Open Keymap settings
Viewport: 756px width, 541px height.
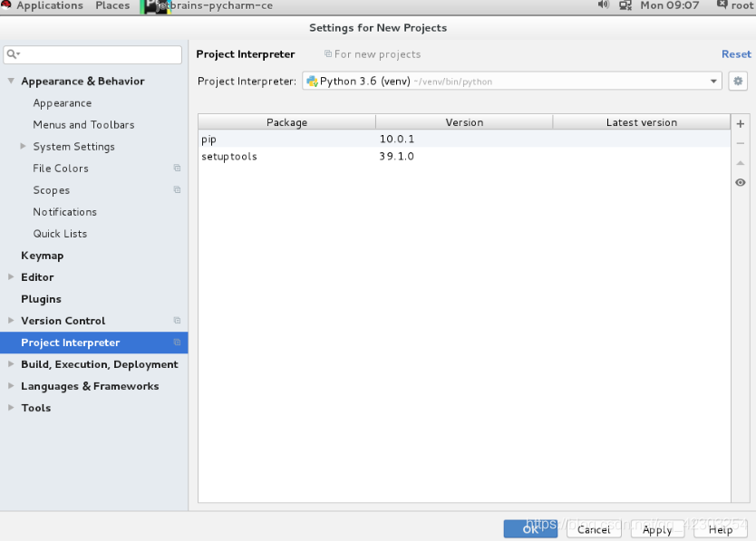(42, 256)
